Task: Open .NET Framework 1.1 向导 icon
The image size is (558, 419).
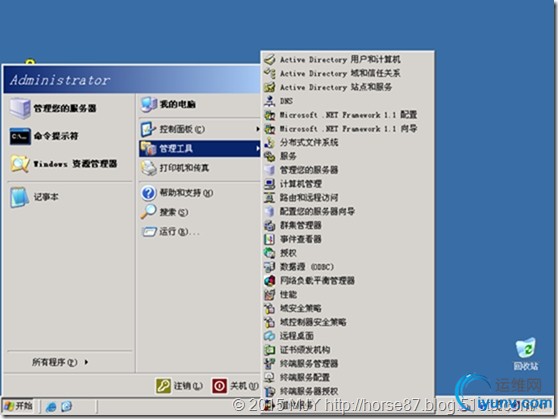Action: 270,129
